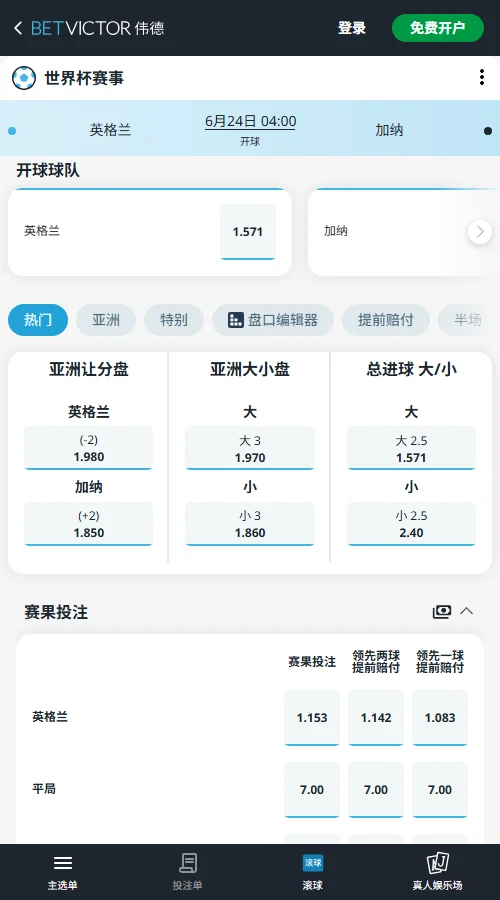Click the 开球球队 section heading
This screenshot has height=900, width=500.
[48, 170]
